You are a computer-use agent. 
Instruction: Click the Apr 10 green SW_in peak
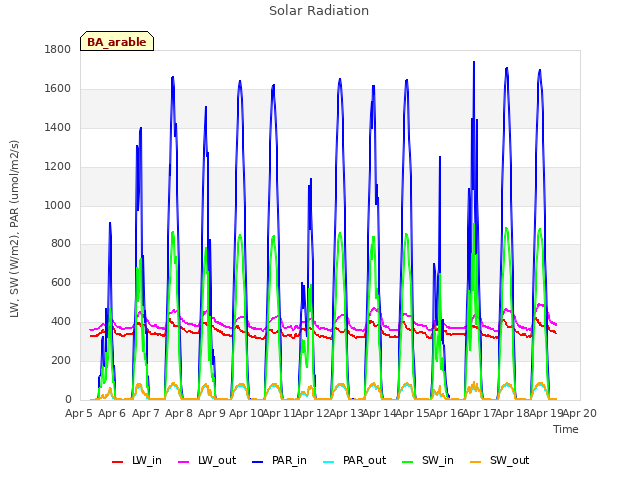[240, 236]
